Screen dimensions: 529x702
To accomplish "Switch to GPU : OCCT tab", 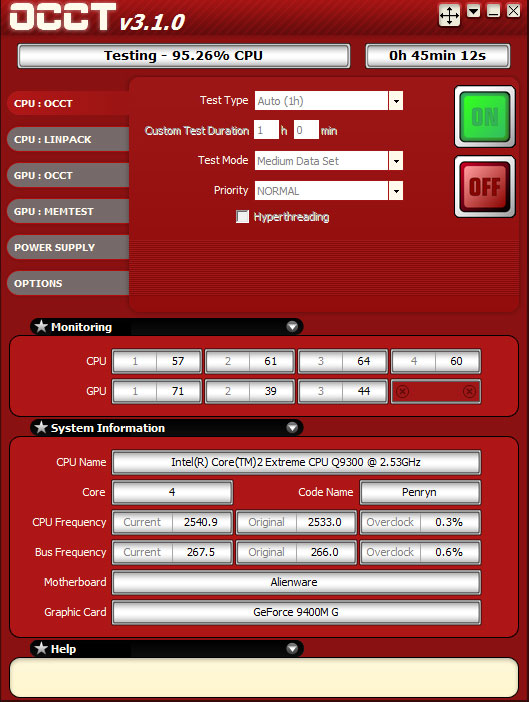I will tap(68, 175).
